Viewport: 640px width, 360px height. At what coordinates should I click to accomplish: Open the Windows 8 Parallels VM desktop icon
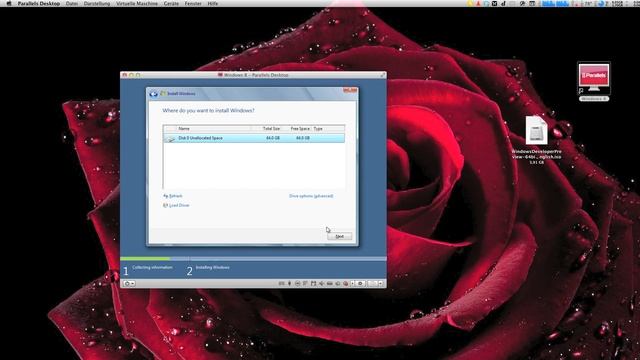[593, 82]
